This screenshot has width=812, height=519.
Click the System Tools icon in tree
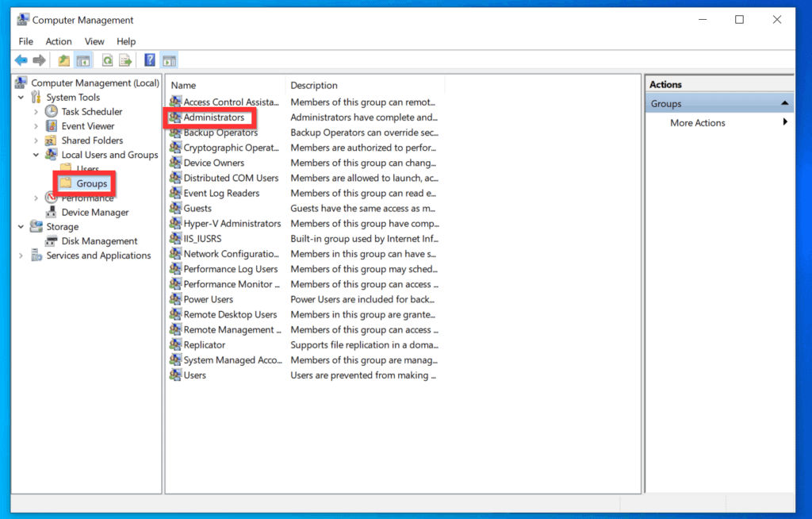tap(36, 97)
